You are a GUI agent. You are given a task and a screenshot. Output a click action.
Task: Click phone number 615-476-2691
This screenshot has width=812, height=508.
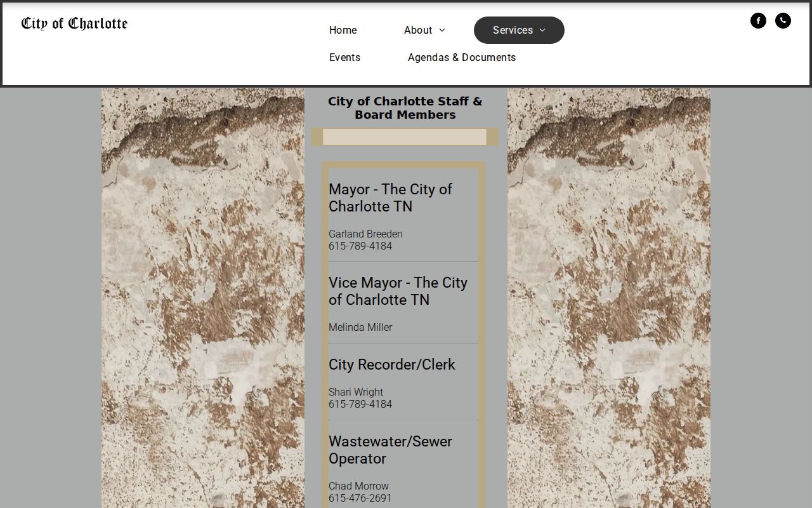point(360,498)
